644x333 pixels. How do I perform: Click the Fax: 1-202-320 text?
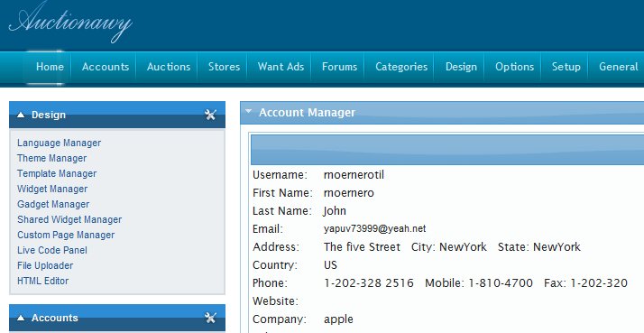585,283
